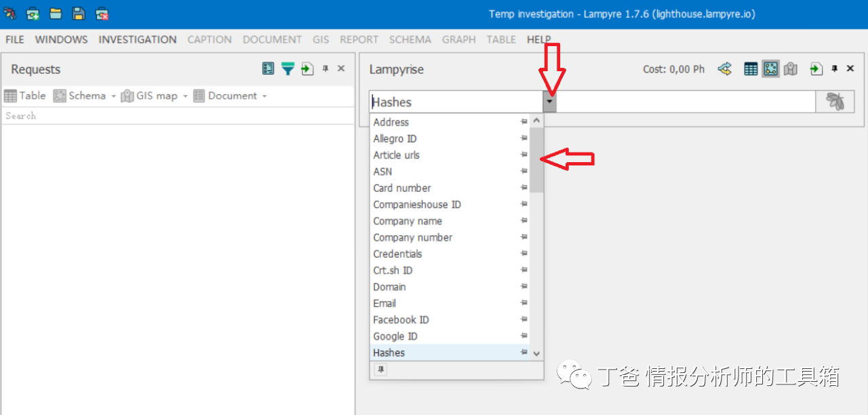Open the INVESTIGATION menu
Screen dimensions: 868x415
[138, 39]
